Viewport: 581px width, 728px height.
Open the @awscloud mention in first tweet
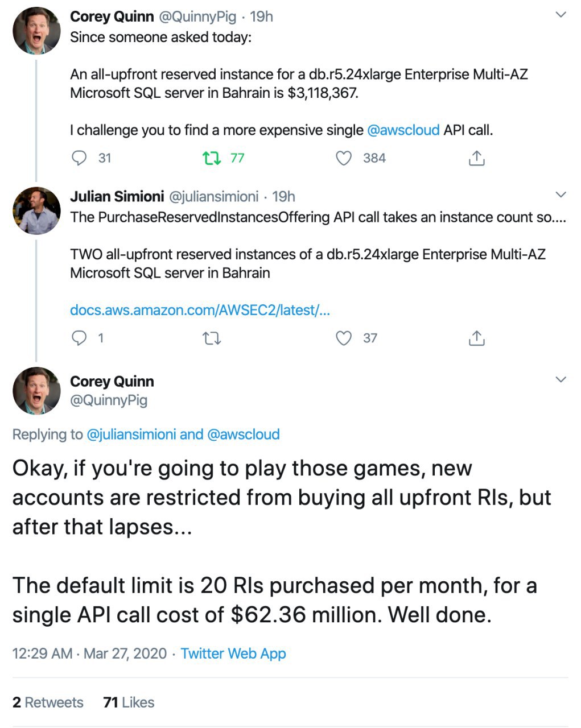(403, 130)
